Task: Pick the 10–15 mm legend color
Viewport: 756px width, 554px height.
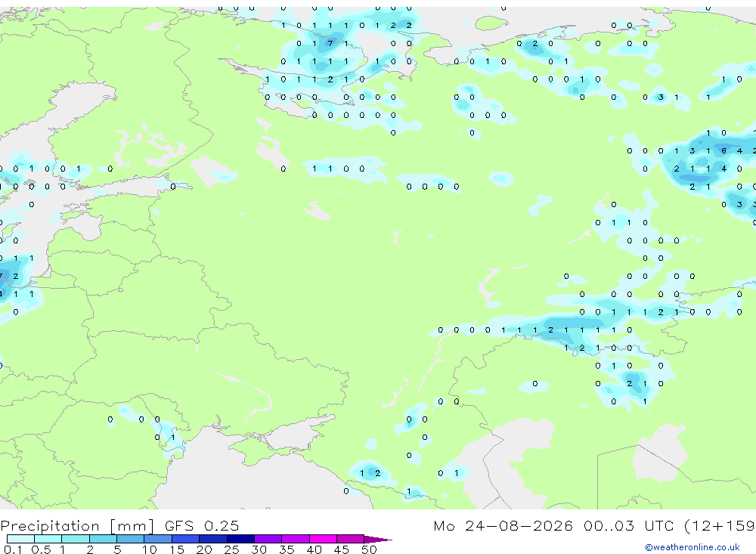Action: click(158, 539)
